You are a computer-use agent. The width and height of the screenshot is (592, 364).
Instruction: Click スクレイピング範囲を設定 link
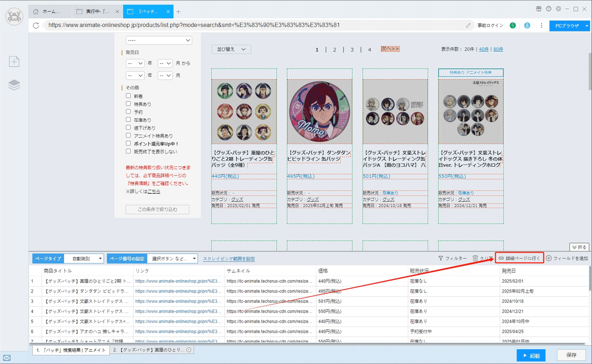[x=229, y=258]
